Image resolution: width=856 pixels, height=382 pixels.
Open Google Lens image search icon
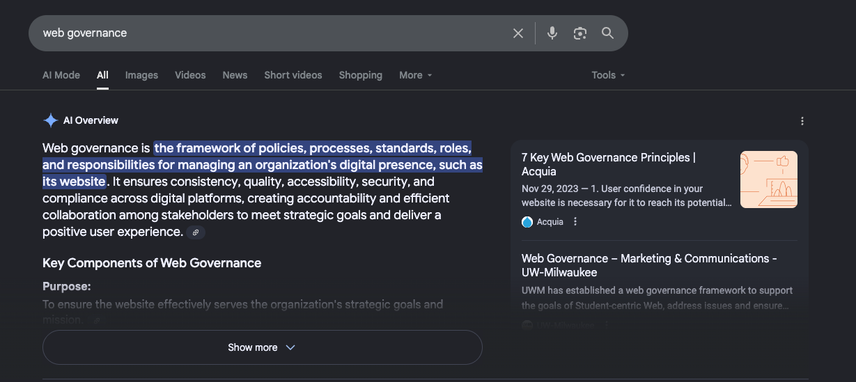[580, 33]
